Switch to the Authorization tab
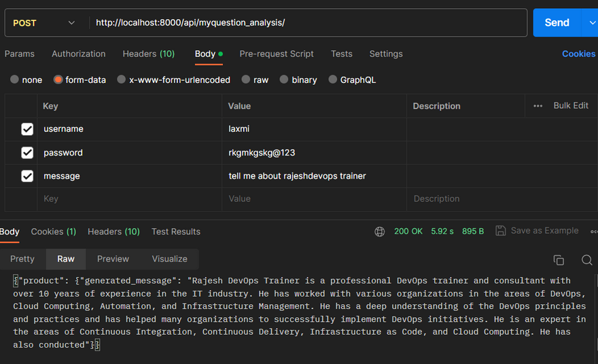Viewport: 598px width, 364px height. tap(79, 54)
